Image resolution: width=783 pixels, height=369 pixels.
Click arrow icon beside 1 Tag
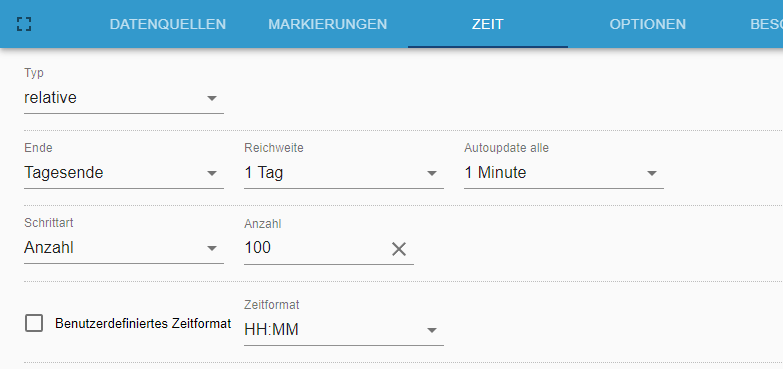(x=432, y=173)
